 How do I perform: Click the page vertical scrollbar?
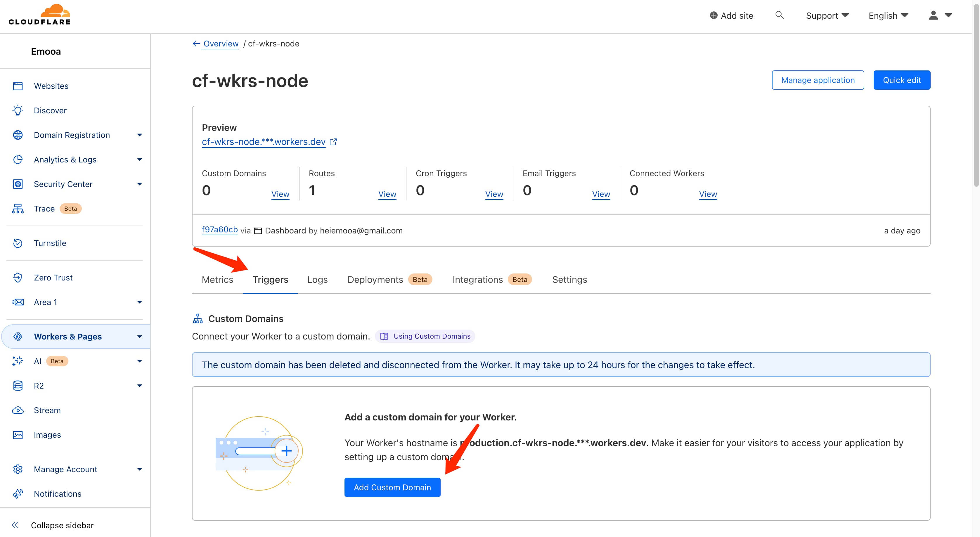pos(976,95)
